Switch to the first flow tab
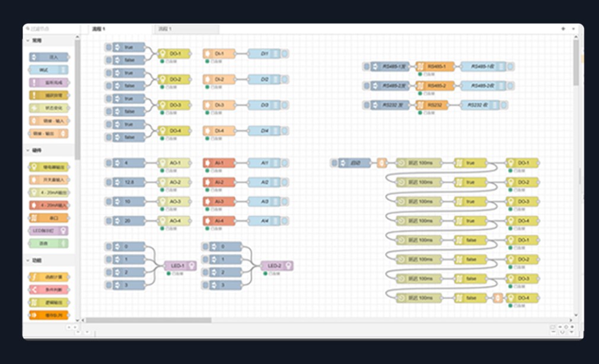Screen dimensions: 599x364 pyautogui.click(x=99, y=29)
